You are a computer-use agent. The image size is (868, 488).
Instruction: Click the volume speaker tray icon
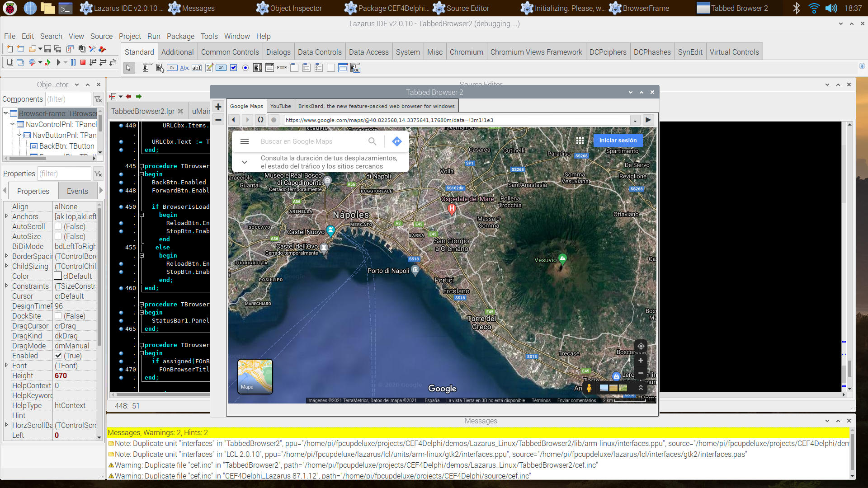[x=831, y=8]
